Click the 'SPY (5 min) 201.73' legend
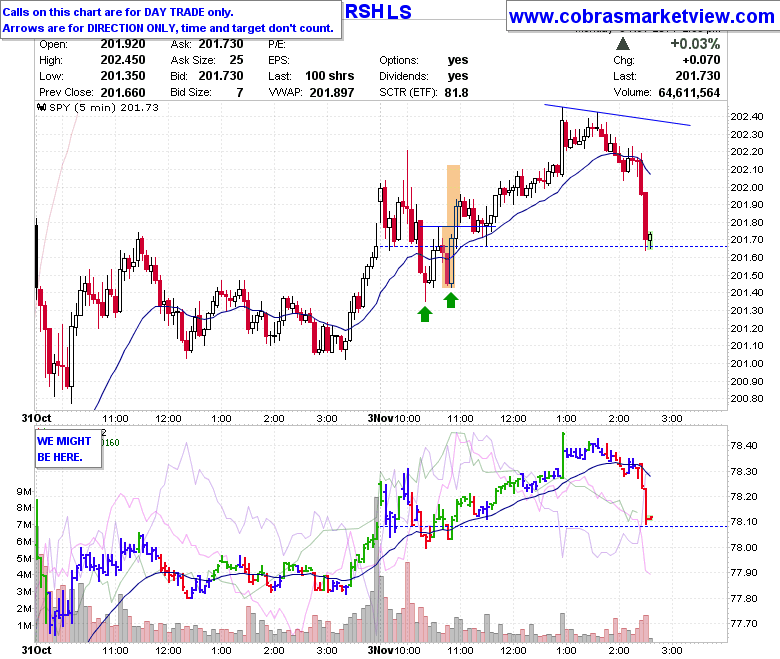 point(104,107)
